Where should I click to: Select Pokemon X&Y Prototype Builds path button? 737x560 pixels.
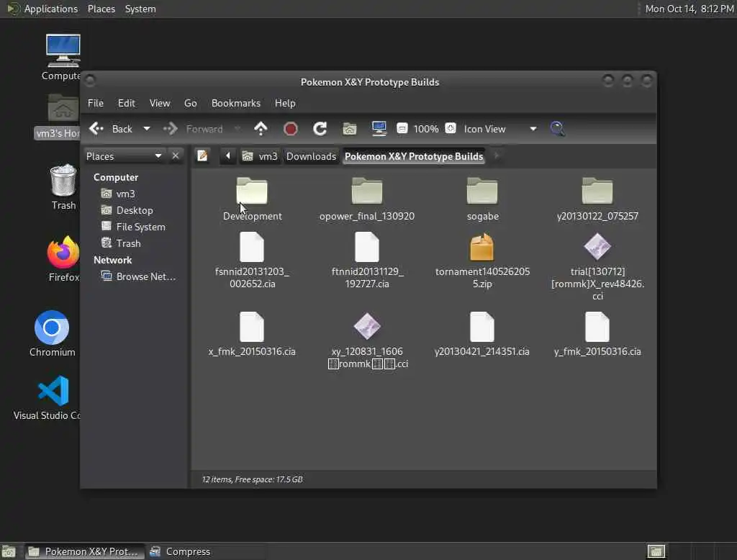(414, 156)
